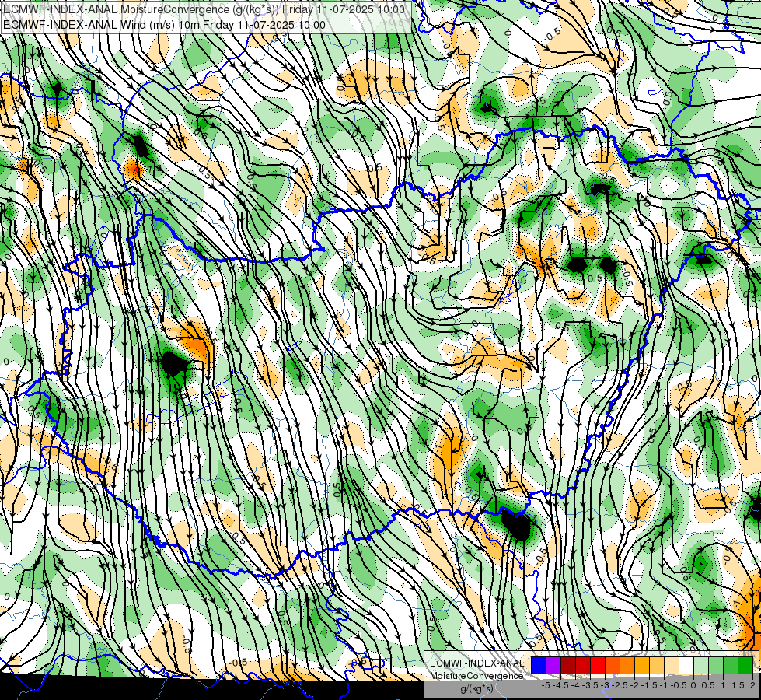This screenshot has width=761, height=700.
Task: Click the white legend swatch before 0
Action: [x=686, y=666]
